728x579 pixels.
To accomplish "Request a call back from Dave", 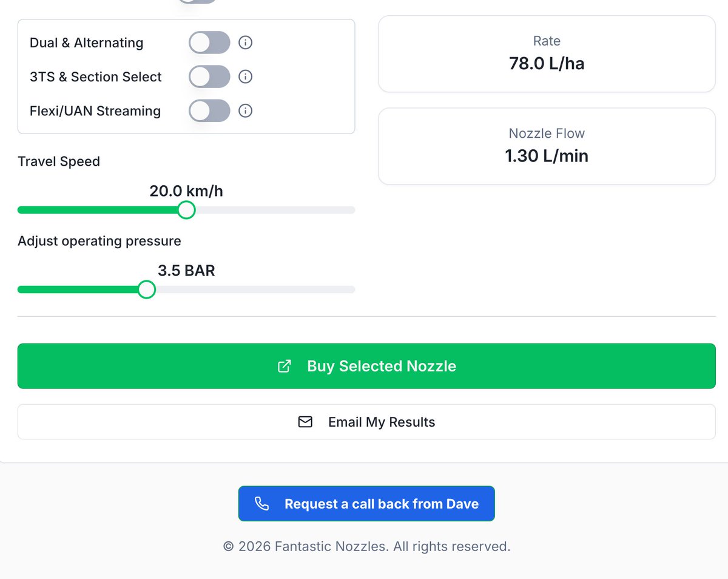I will (x=366, y=503).
